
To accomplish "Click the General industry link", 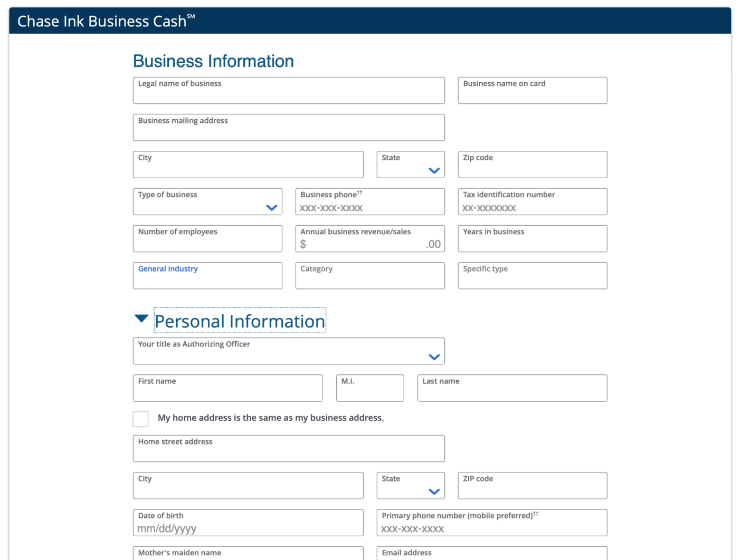I will click(168, 268).
